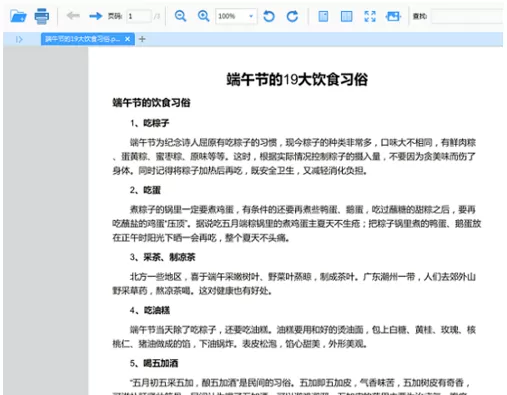Add a new tab with plus button
This screenshot has width=507, height=395.
tap(142, 39)
